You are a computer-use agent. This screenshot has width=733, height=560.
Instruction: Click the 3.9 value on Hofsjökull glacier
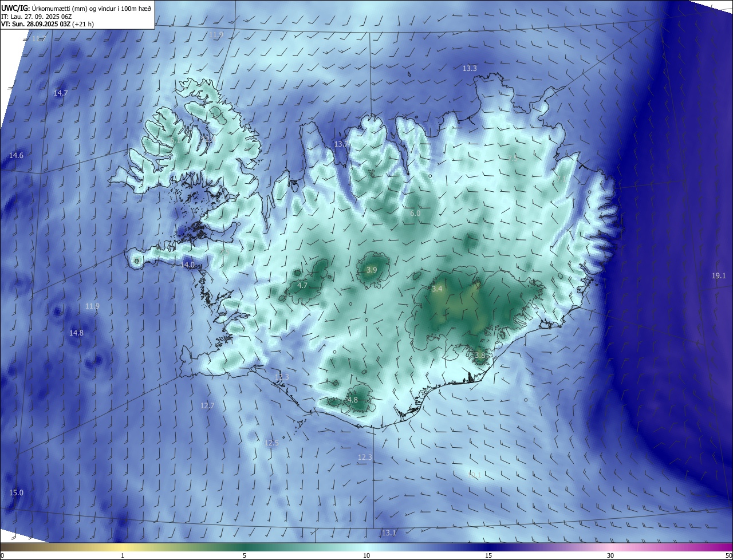tap(372, 270)
